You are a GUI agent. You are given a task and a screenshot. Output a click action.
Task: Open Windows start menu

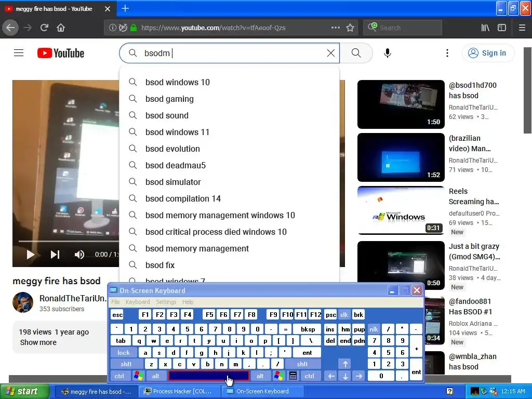(x=24, y=392)
